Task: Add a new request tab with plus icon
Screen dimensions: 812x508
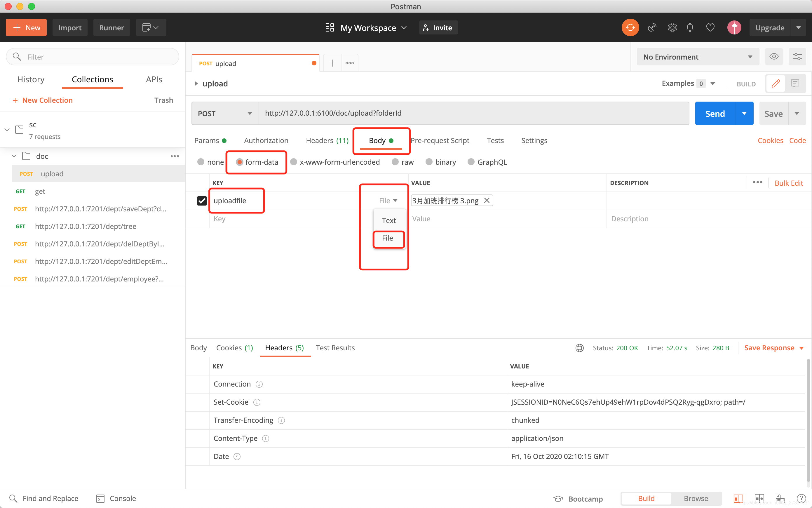Action: pyautogui.click(x=332, y=63)
